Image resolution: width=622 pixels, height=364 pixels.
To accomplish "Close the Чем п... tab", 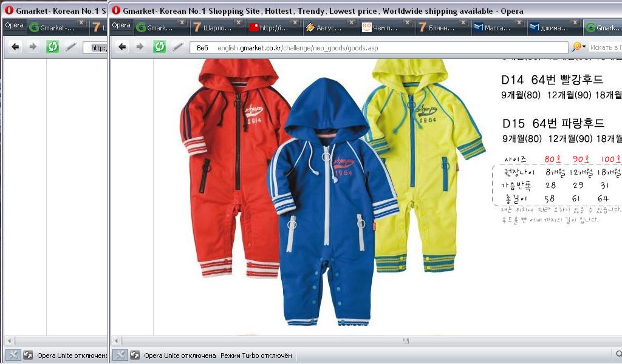I will click(408, 22).
